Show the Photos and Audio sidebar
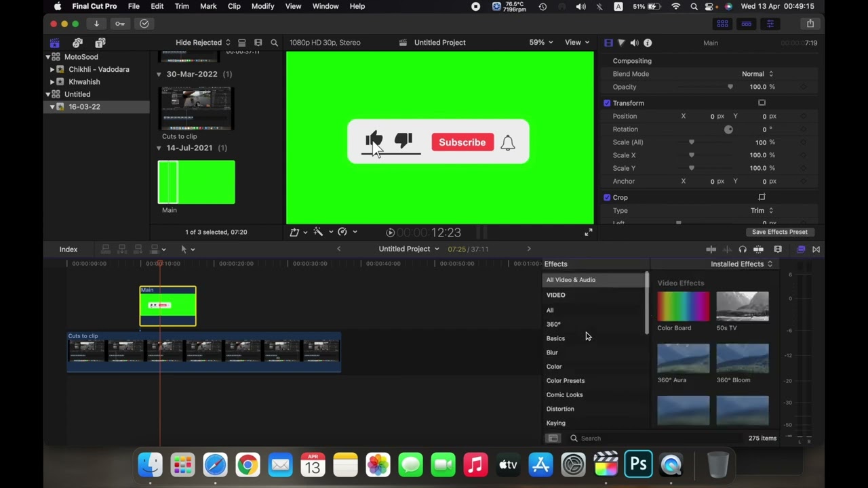 [77, 43]
